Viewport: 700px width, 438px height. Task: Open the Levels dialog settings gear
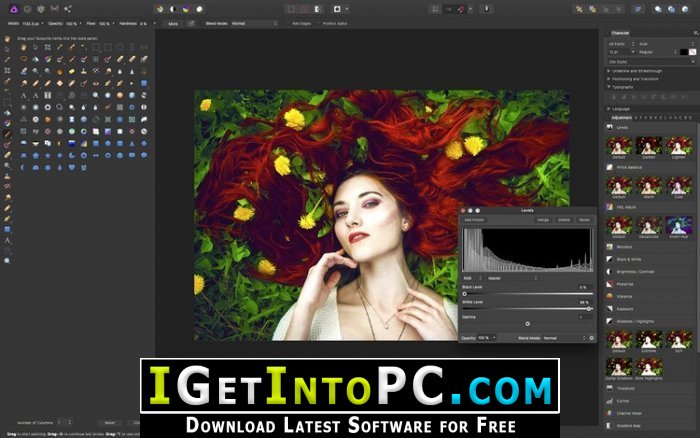[592, 338]
